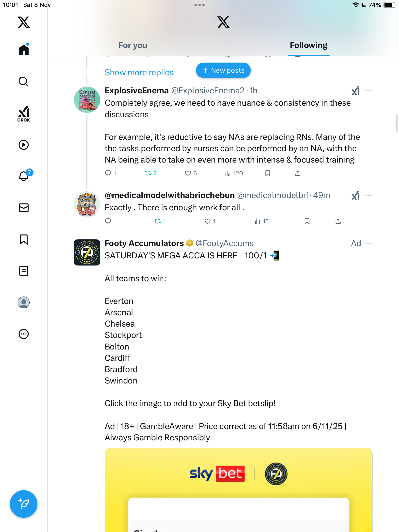Repost ExplosiveEnema's post
Screen dimensions: 399x532
148,173
